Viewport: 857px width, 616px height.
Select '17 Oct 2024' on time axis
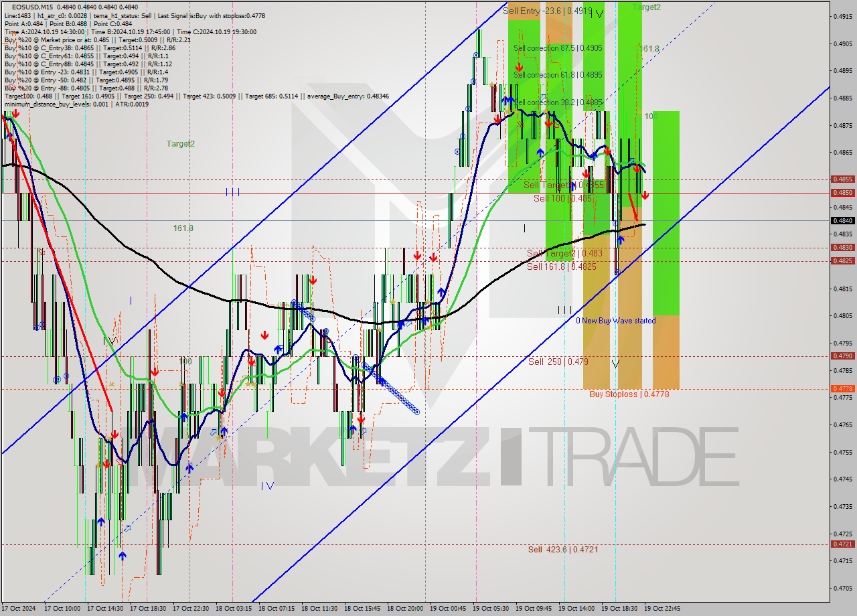(x=18, y=609)
